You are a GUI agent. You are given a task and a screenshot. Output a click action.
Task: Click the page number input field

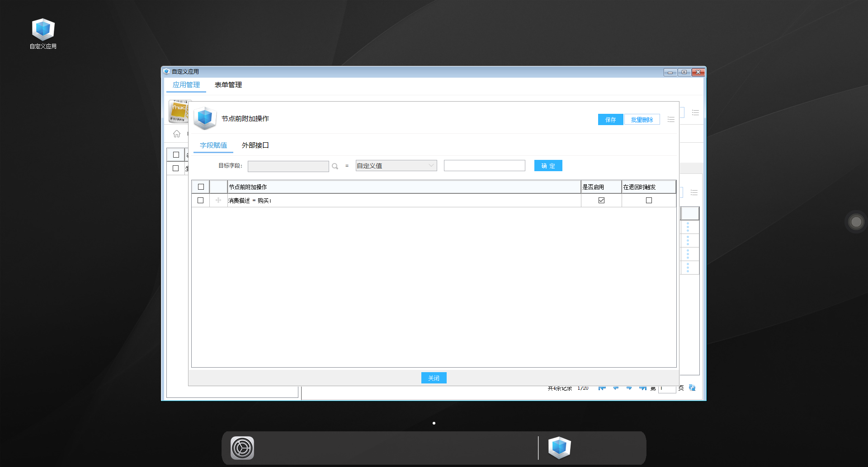(x=667, y=388)
